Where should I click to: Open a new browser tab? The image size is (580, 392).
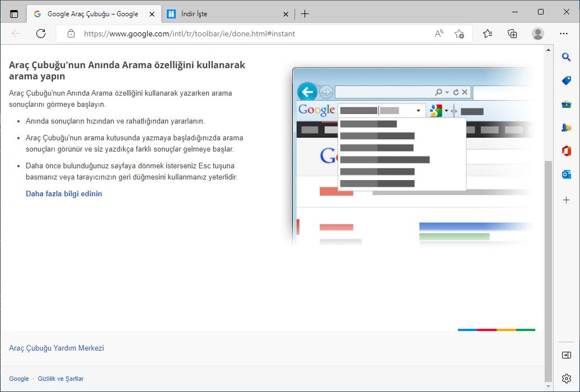coord(305,14)
